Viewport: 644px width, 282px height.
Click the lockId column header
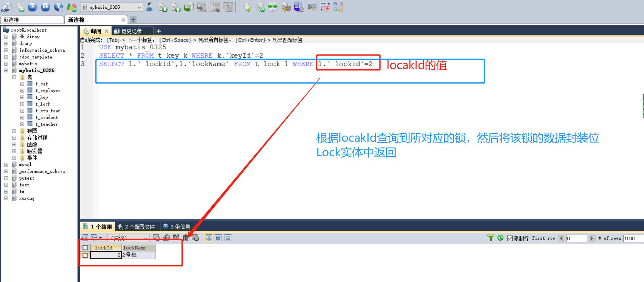click(106, 248)
